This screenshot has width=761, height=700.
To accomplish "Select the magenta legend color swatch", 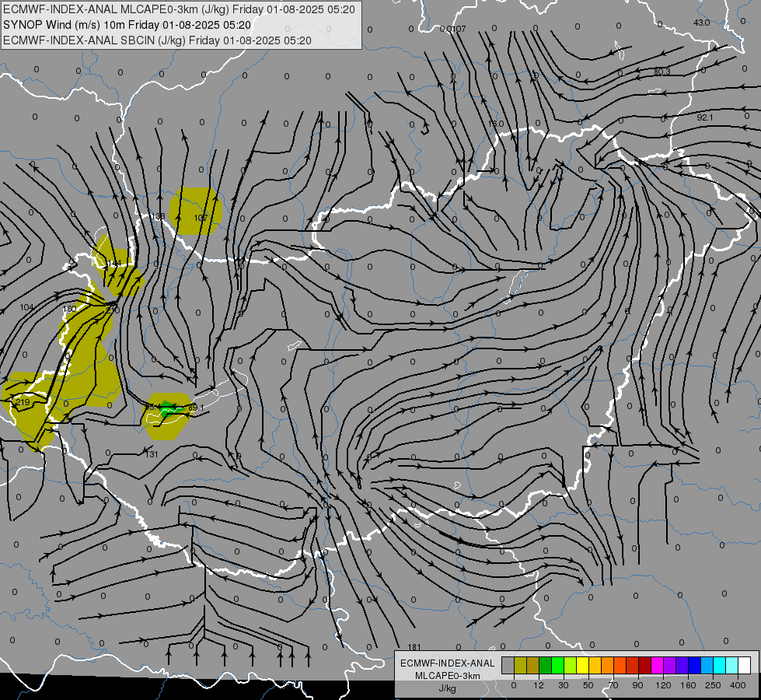I will (657, 666).
